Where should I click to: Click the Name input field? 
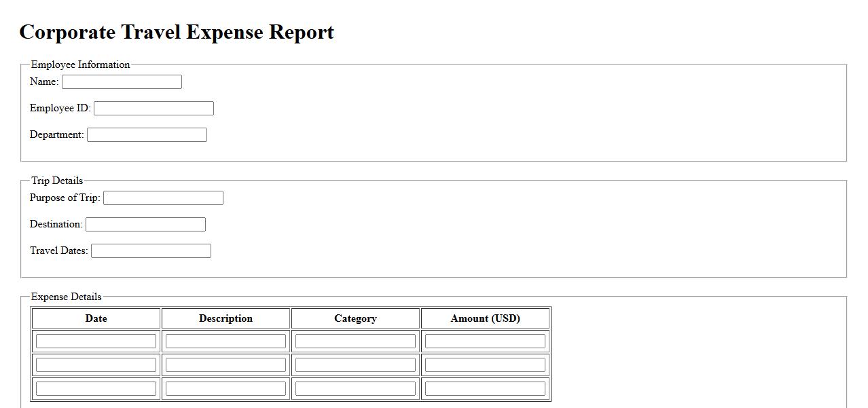click(x=122, y=81)
